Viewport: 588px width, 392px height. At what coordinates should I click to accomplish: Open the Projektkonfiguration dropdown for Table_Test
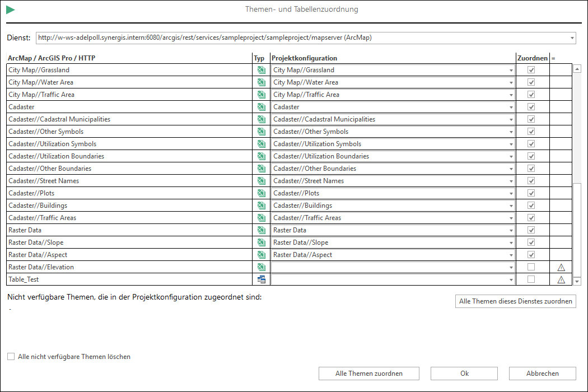coord(511,279)
